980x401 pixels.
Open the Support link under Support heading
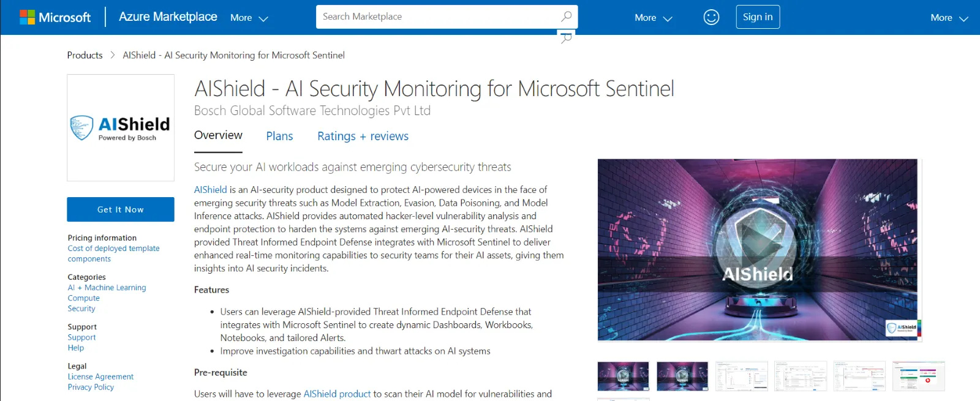(x=81, y=337)
